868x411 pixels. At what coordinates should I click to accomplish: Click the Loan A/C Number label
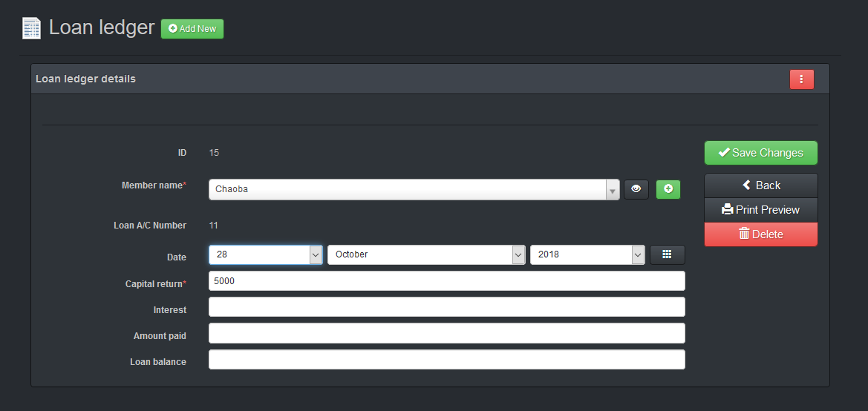150,225
